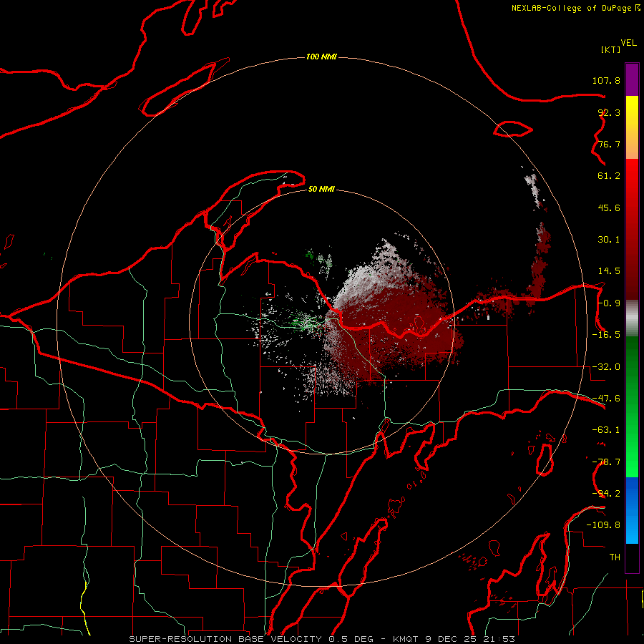Click the product caption SUPER-RESOLUTION BASE VELOCITY text
The image size is (644, 644).
point(225,639)
